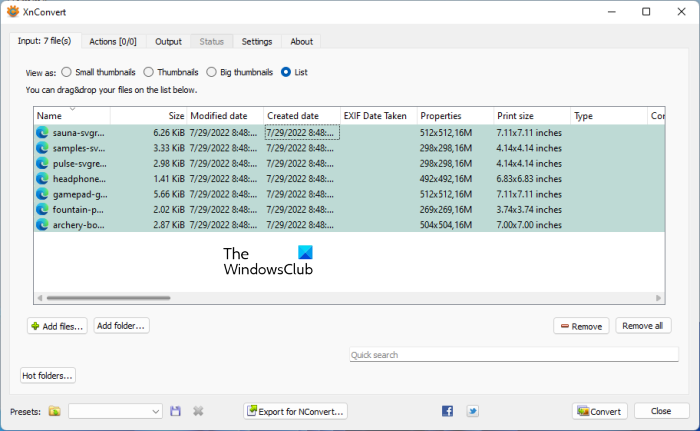Click into the Quick search field
This screenshot has height=431, width=700.
click(514, 355)
